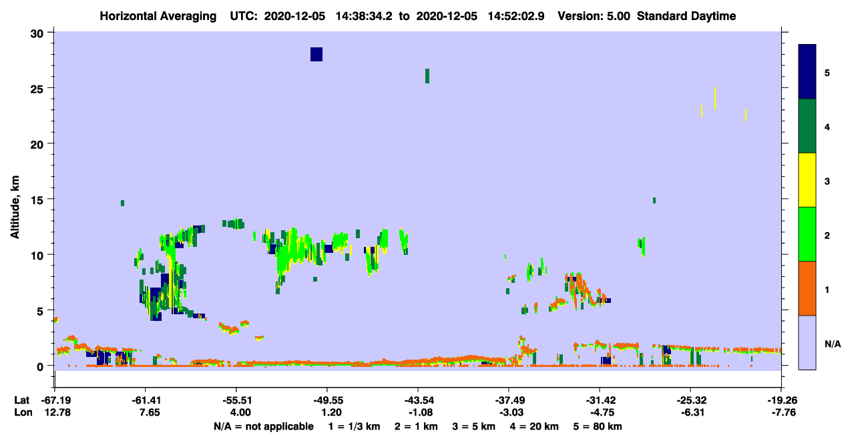Click the y-axis tick label '30'
Screen dimensions: 868x445
tap(39, 33)
